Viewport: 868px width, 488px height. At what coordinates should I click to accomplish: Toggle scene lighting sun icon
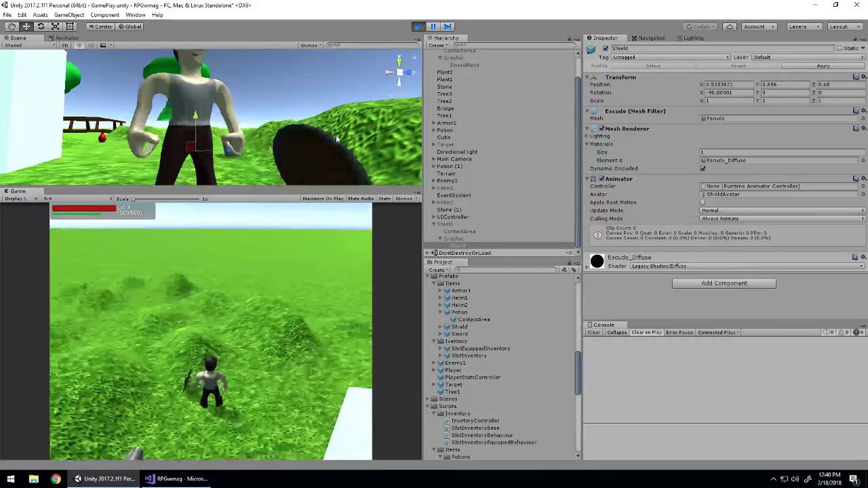(79, 45)
